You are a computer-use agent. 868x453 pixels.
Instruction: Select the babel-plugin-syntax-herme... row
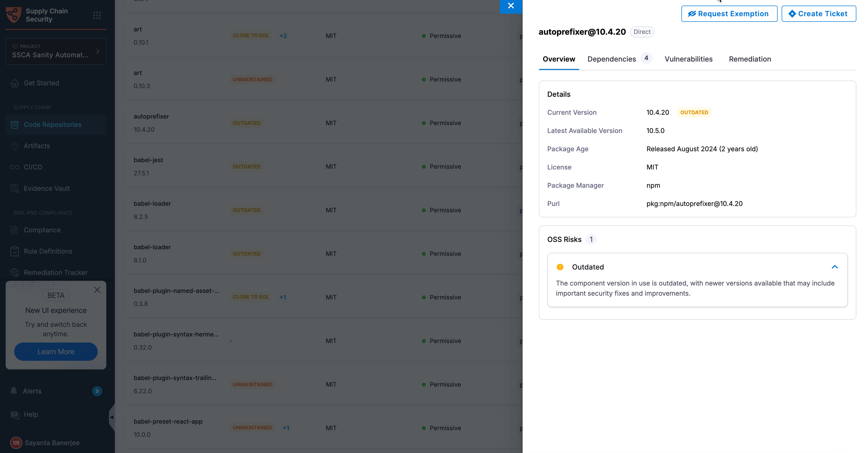(x=324, y=341)
